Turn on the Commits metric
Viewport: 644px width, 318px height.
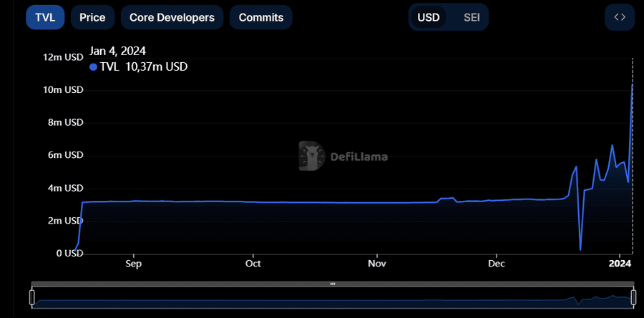260,17
